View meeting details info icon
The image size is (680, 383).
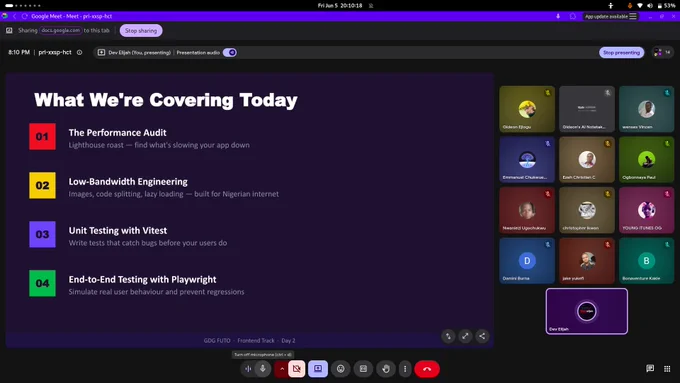[79, 52]
